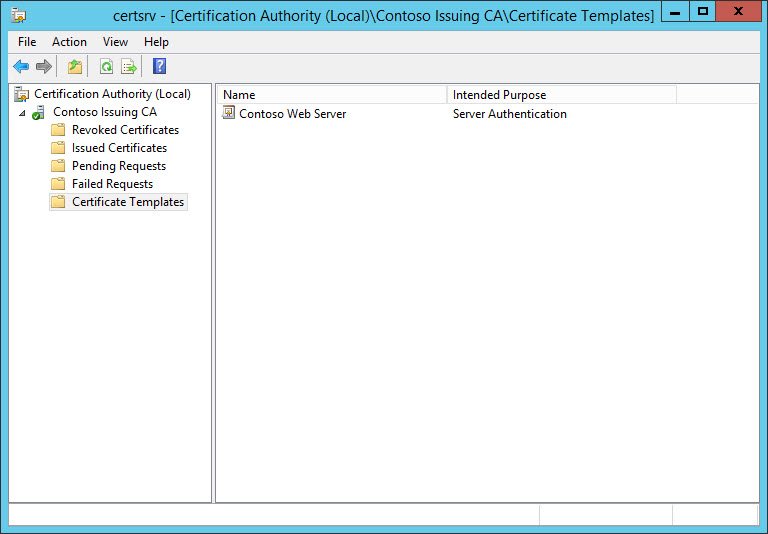Select Contoso Issuing CA tree label
Screen dimensions: 768x534
(x=105, y=112)
